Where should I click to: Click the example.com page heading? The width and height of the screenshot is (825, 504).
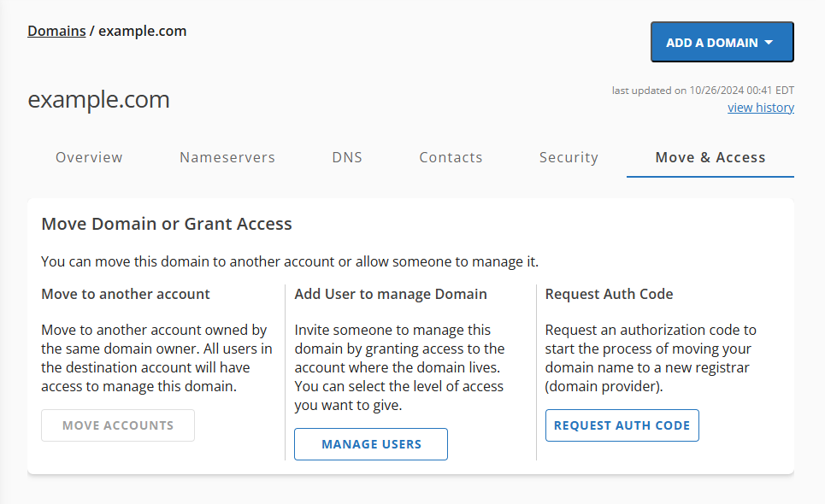coord(98,100)
